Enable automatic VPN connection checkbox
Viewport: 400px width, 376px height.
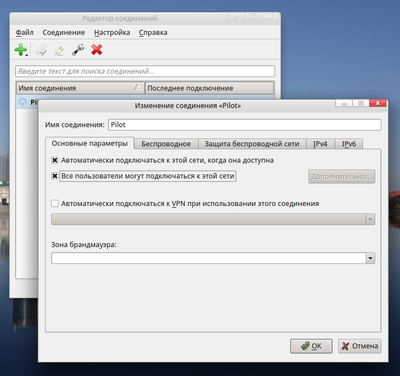[x=55, y=203]
